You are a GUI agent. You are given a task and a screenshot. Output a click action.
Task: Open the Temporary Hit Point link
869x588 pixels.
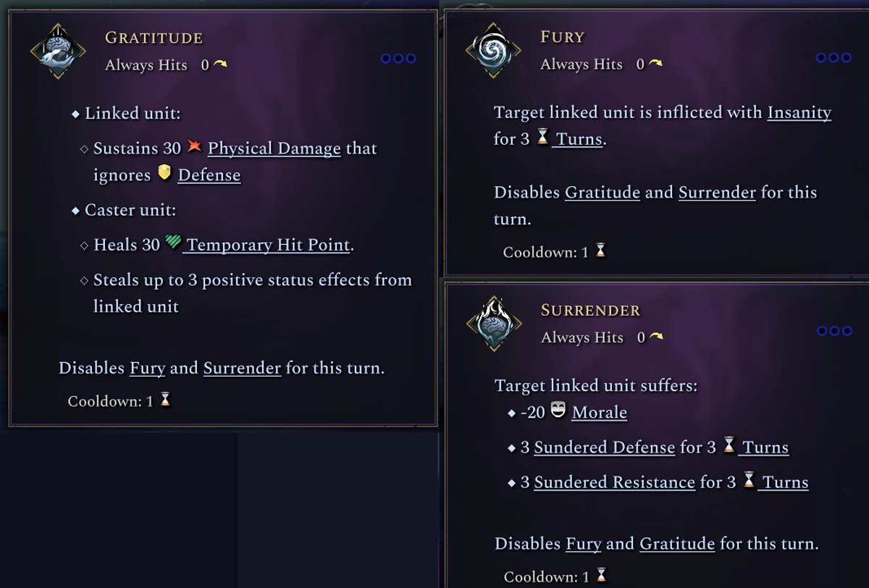pos(268,245)
